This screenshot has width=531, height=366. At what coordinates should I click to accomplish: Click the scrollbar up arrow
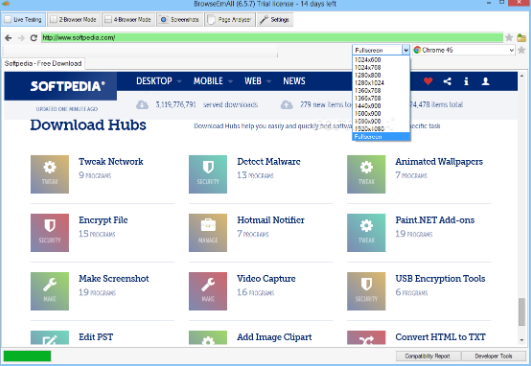tap(522, 76)
